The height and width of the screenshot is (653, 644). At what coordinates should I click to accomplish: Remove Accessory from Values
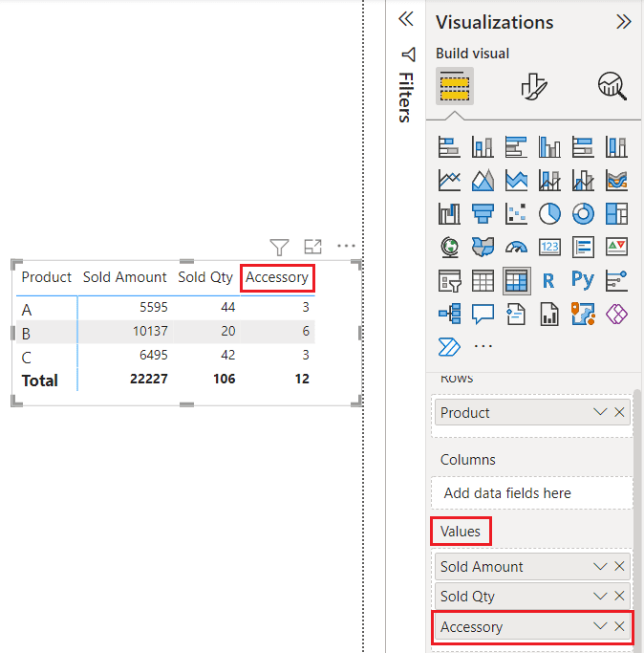click(619, 626)
